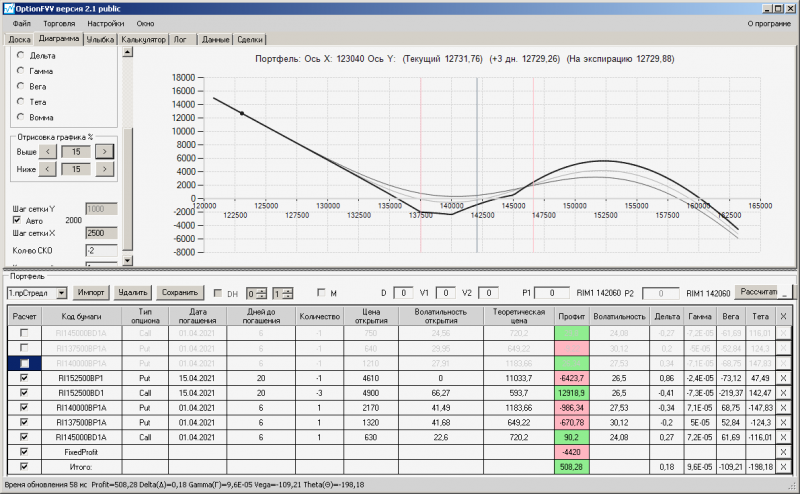Check the greyed RI145000BD1A row checkbox

point(23,333)
